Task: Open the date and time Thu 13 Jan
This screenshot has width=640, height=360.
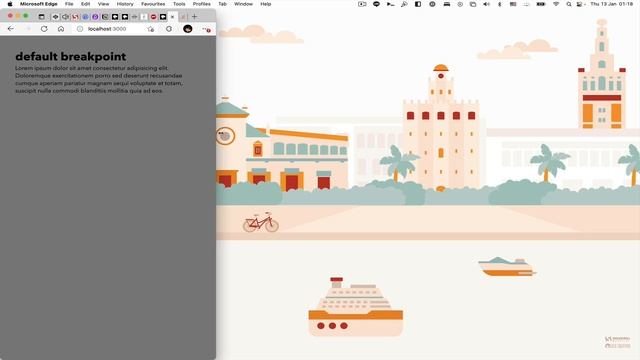Action: coord(611,4)
